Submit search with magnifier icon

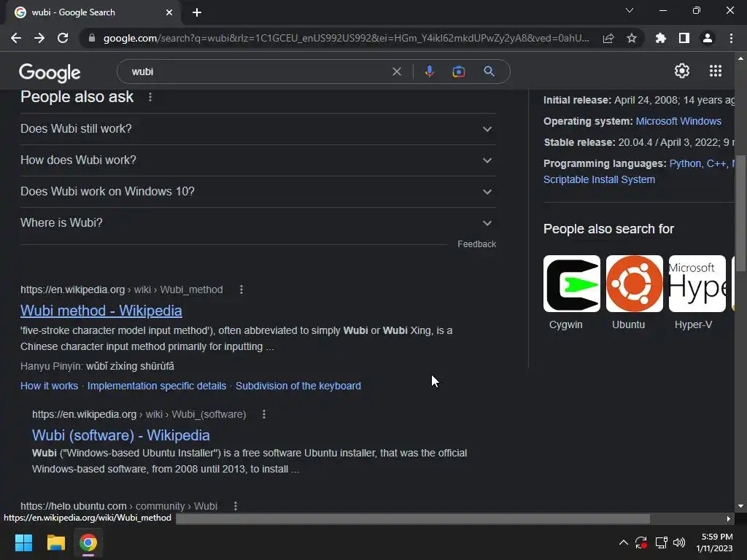click(x=489, y=71)
